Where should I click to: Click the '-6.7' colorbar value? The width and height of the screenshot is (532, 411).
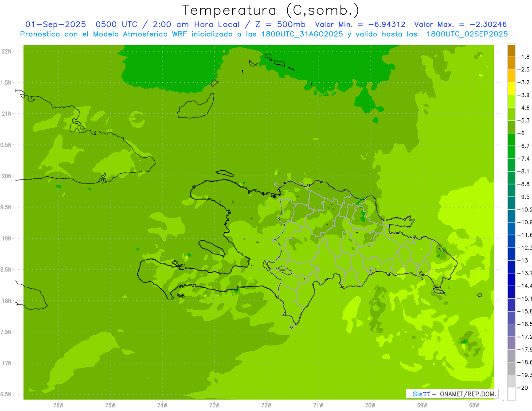(524, 146)
